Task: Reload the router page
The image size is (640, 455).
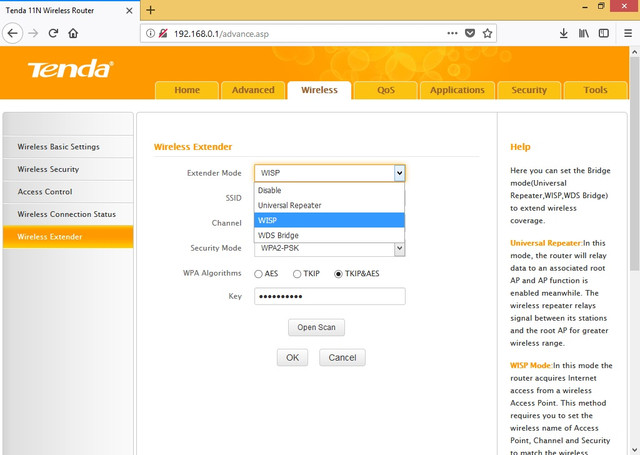Action: [53, 33]
